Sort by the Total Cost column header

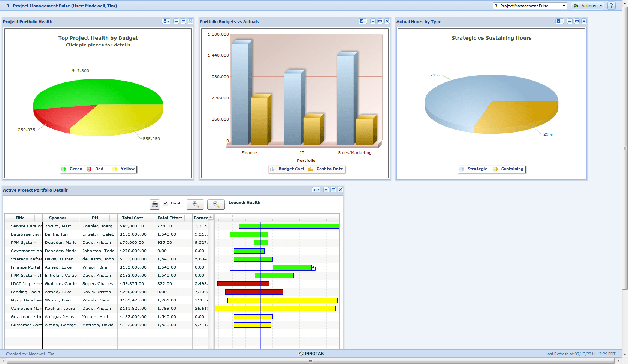click(x=132, y=218)
